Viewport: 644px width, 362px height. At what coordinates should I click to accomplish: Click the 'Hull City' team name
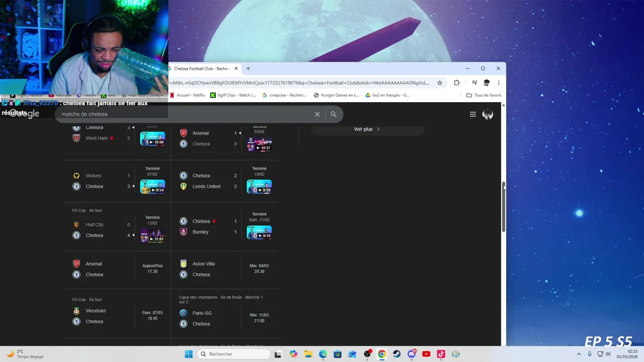[95, 225]
